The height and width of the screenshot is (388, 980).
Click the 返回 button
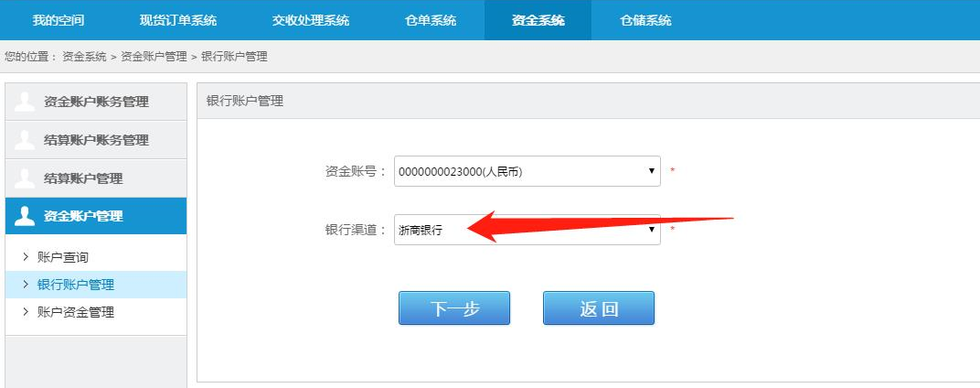(x=599, y=307)
